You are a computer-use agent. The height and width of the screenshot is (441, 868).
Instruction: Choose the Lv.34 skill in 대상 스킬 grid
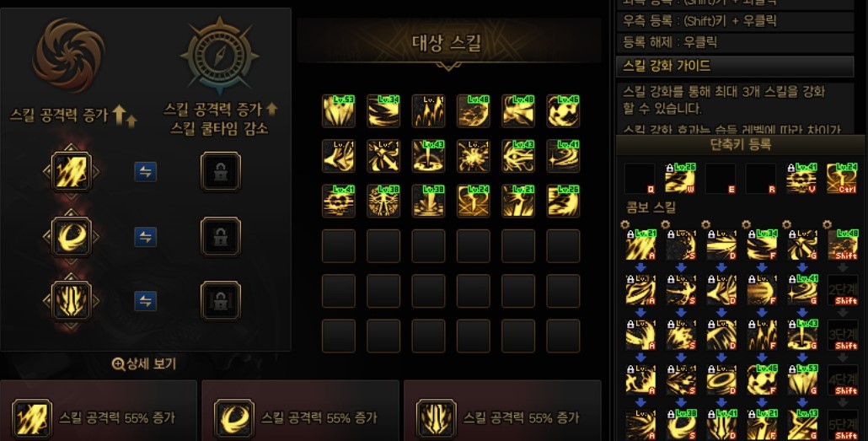[383, 110]
